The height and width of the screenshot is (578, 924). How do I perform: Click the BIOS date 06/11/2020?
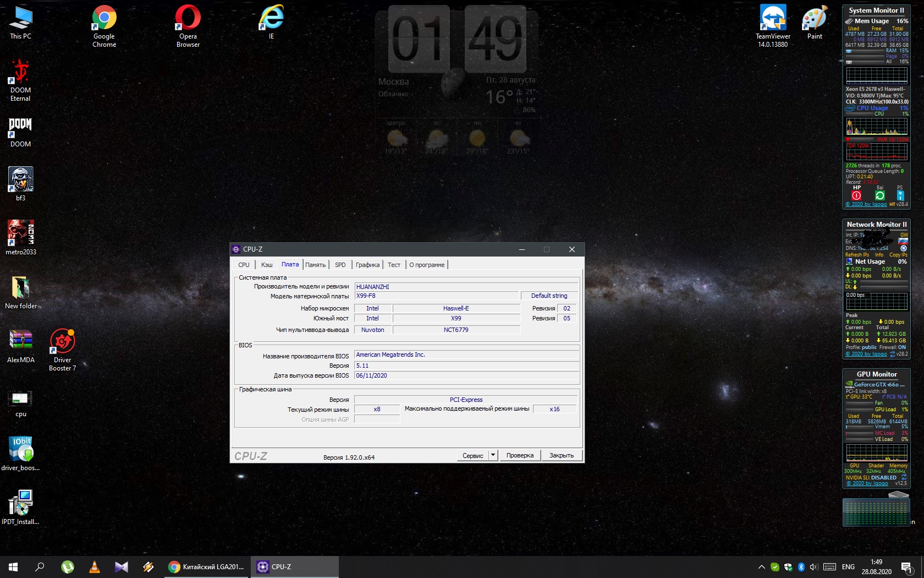click(467, 375)
